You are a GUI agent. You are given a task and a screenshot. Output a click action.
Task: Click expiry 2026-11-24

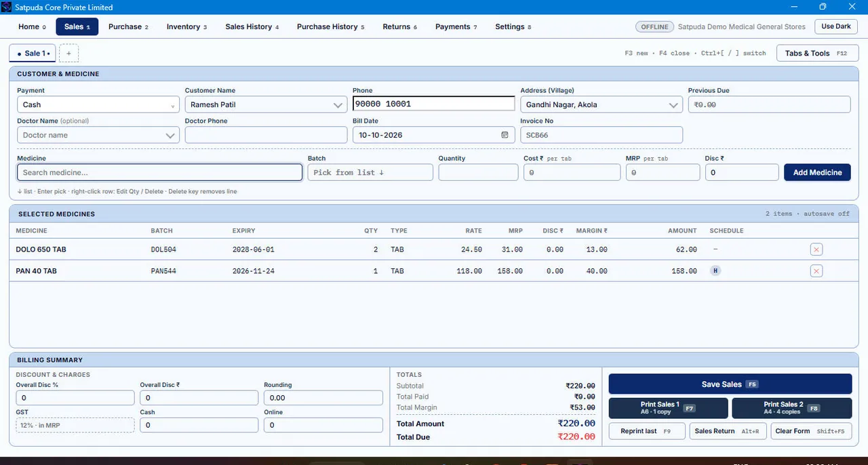[x=253, y=271]
